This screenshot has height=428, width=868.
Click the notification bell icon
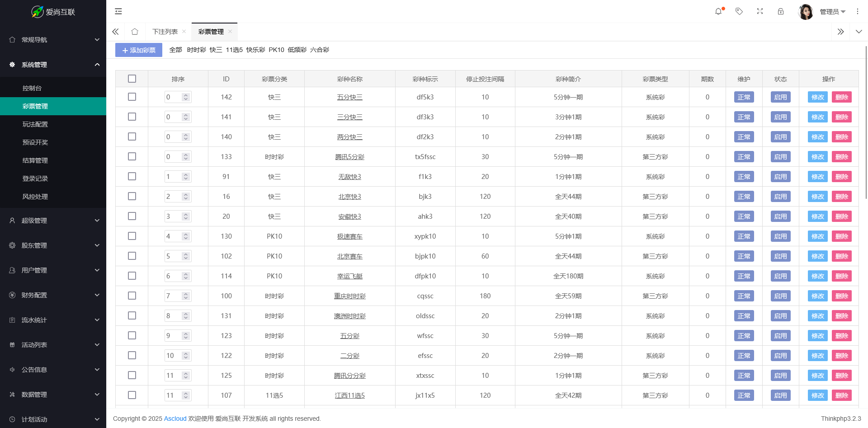click(x=718, y=12)
